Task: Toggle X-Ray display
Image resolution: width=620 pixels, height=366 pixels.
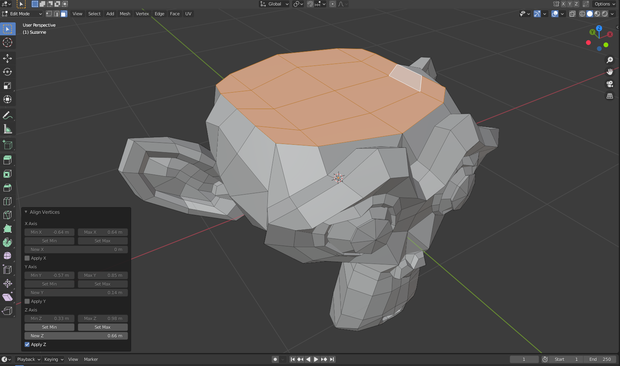Action: click(572, 14)
